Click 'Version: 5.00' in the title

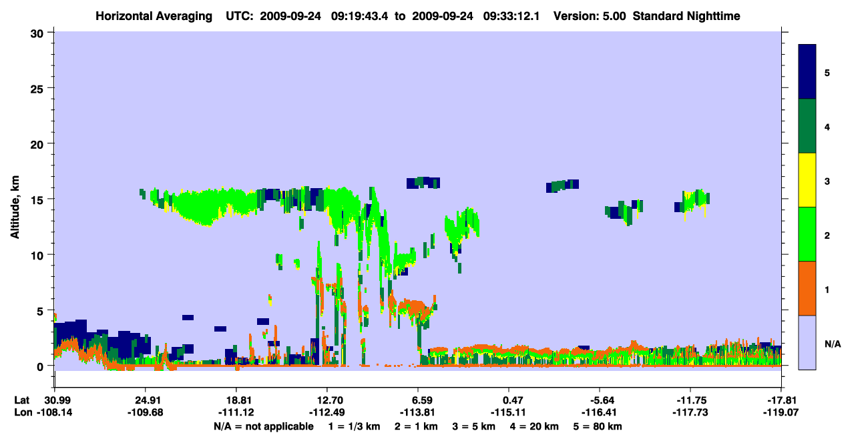590,15
